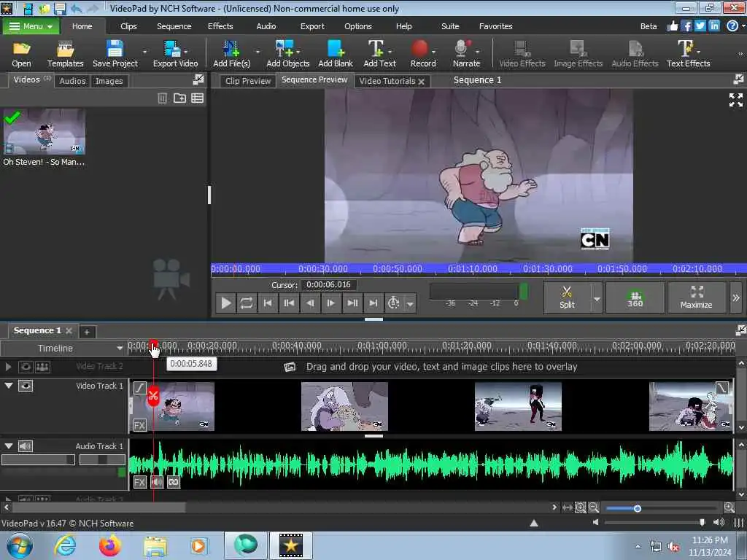Viewport: 747px width, 560px height.
Task: Click the Save Project icon
Action: pyautogui.click(x=115, y=49)
